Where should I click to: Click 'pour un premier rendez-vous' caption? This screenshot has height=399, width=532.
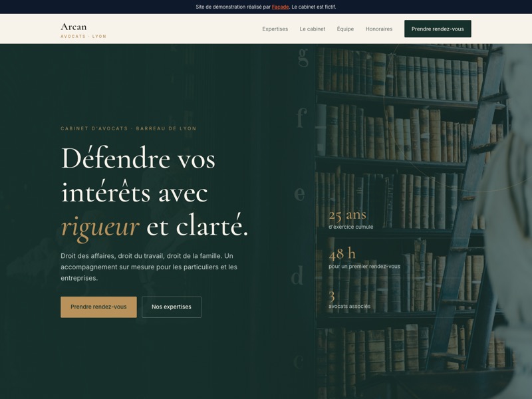tap(364, 267)
